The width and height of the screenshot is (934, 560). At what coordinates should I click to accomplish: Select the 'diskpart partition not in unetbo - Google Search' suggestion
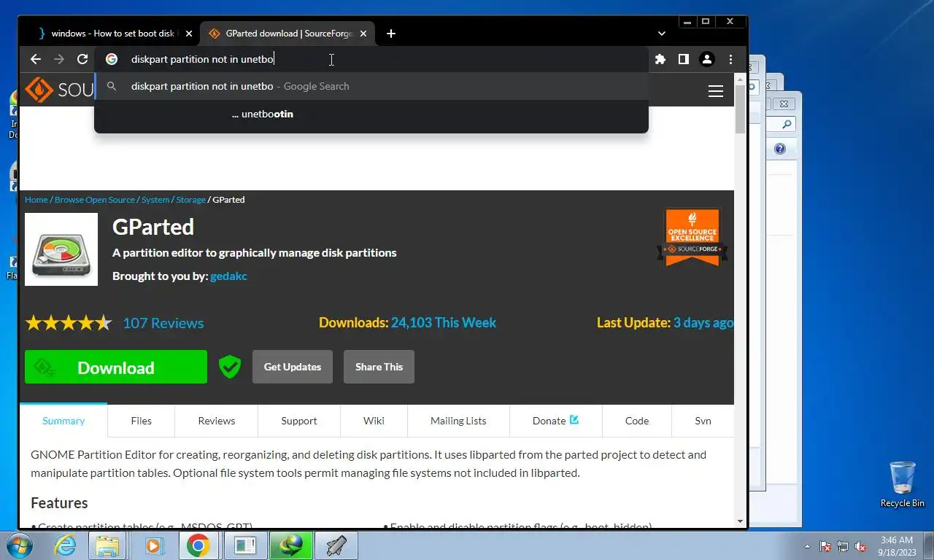(371, 86)
